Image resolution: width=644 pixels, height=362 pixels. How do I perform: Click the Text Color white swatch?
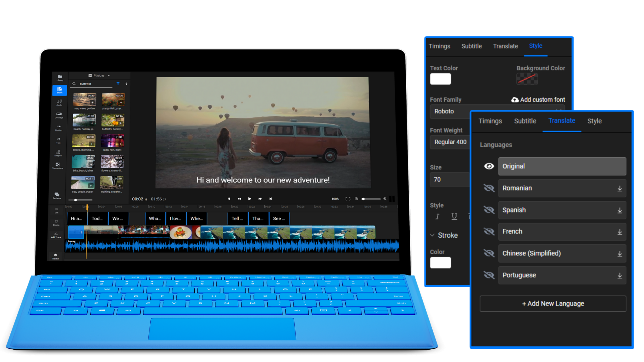click(x=441, y=78)
